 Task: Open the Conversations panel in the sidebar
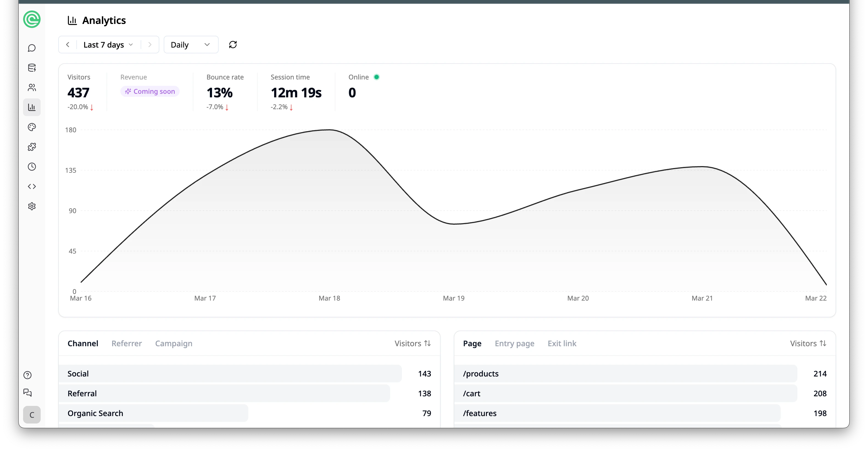[32, 48]
